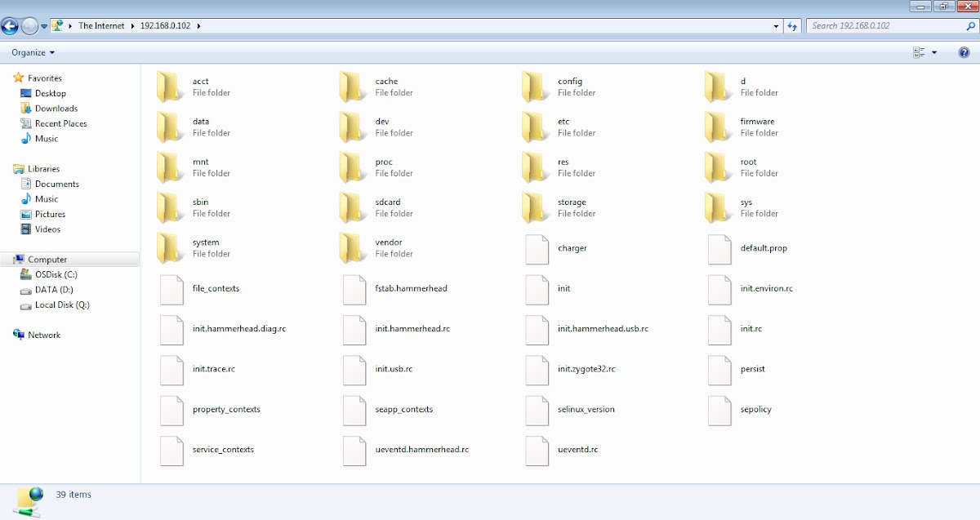Screen dimensions: 980x520
Task: Click the search magnifier icon
Action: (970, 26)
